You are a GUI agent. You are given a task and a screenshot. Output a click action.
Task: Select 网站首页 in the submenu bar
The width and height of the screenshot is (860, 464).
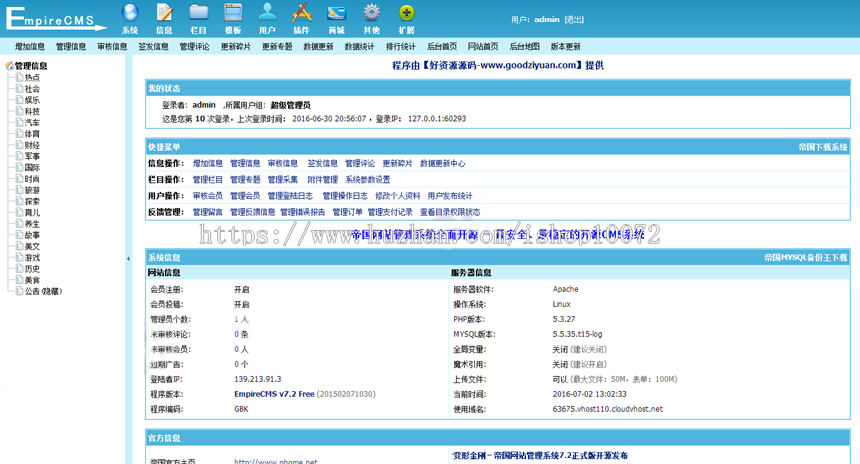(x=483, y=47)
